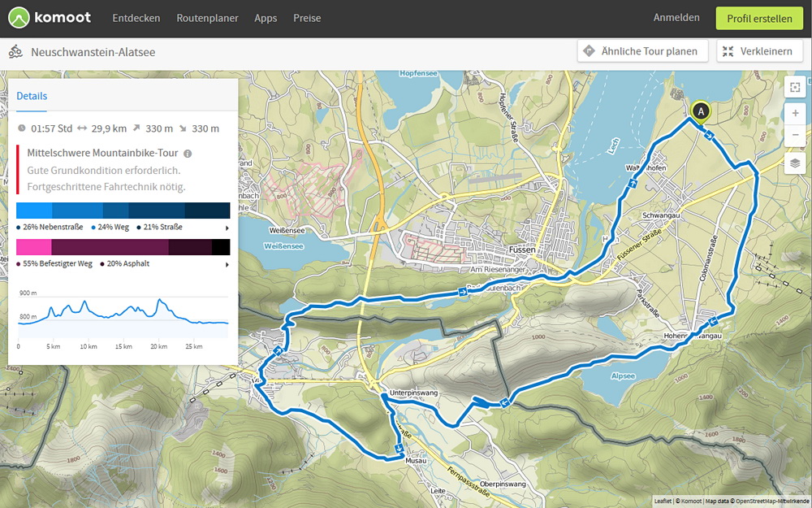Expand the surface types legend arrow
This screenshot has width=812, height=508.
coord(227,264)
